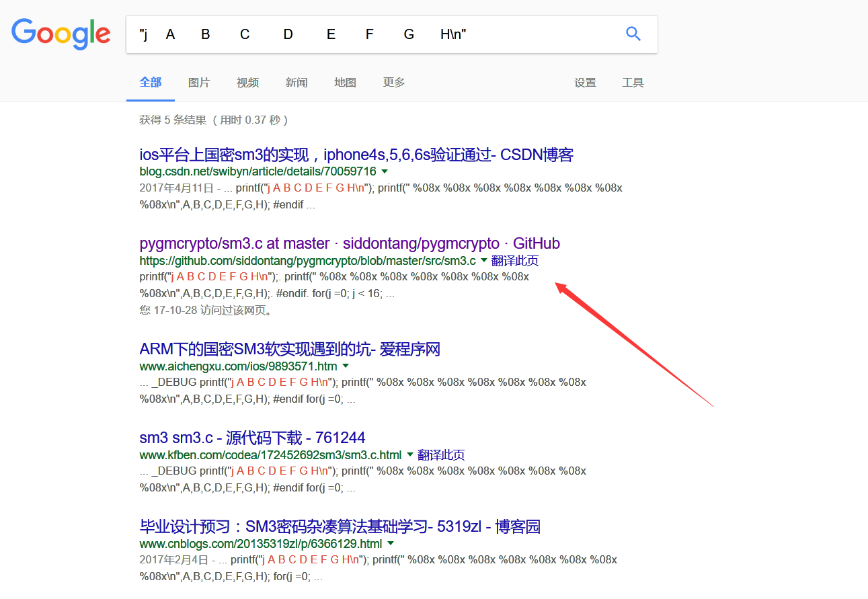Click the www.kfben.com/codea URL text

click(x=270, y=455)
